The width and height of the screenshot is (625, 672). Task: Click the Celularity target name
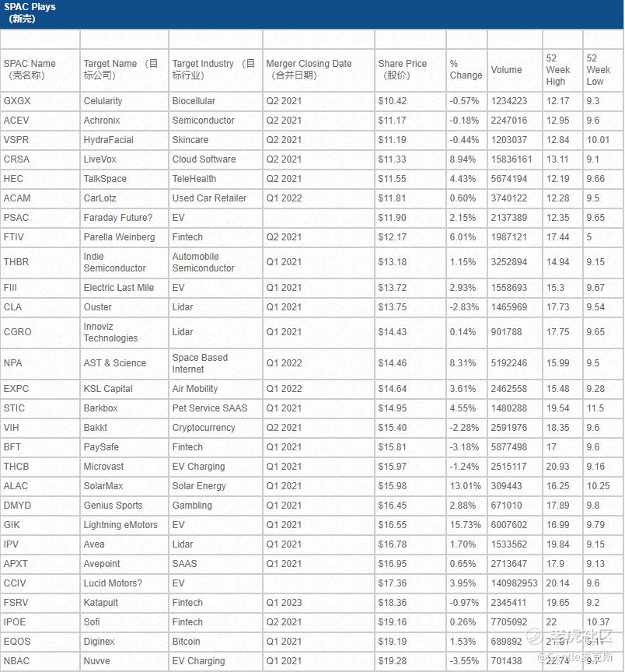tap(103, 101)
